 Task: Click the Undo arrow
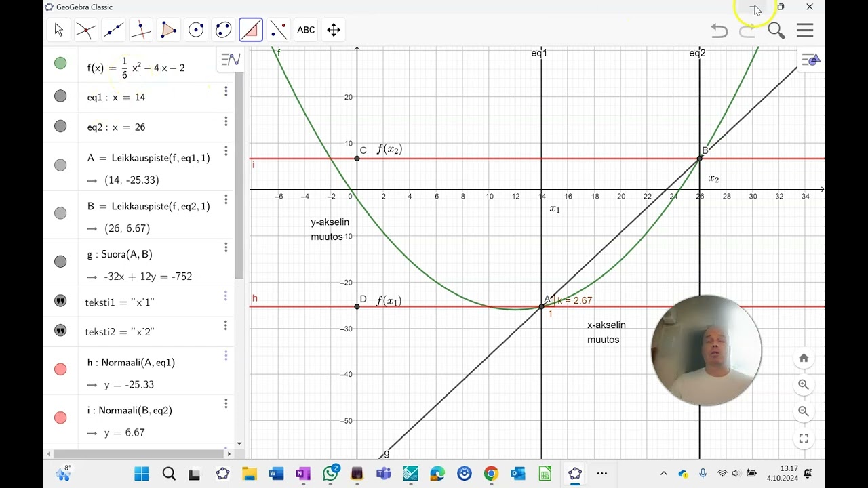pyautogui.click(x=719, y=30)
